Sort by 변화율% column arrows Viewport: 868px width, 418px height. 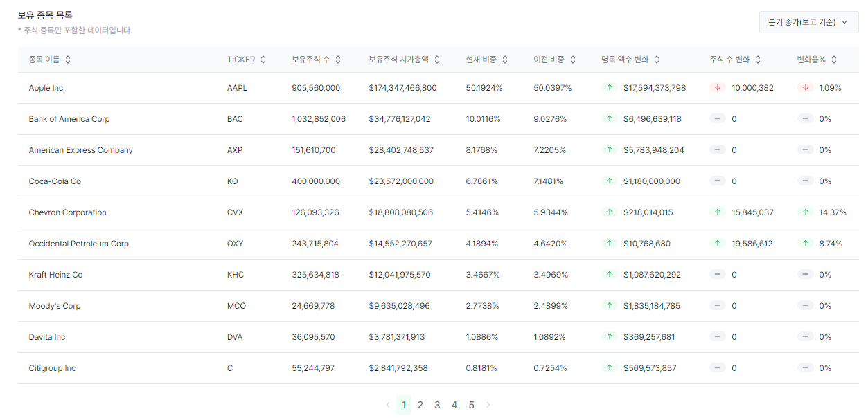[x=834, y=60]
